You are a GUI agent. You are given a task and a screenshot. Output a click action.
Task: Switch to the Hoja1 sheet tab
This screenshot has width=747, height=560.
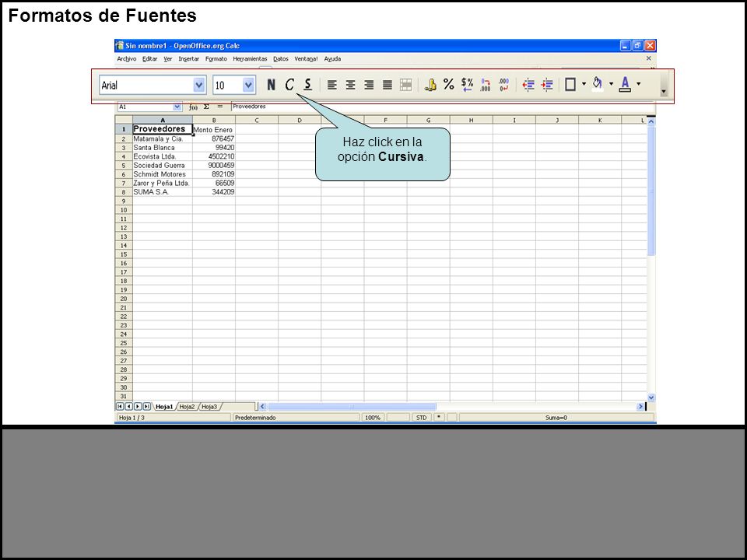point(164,407)
